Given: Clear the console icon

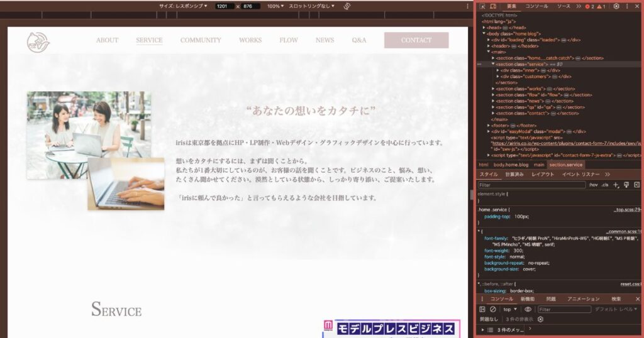Looking at the screenshot, I should (493, 309).
